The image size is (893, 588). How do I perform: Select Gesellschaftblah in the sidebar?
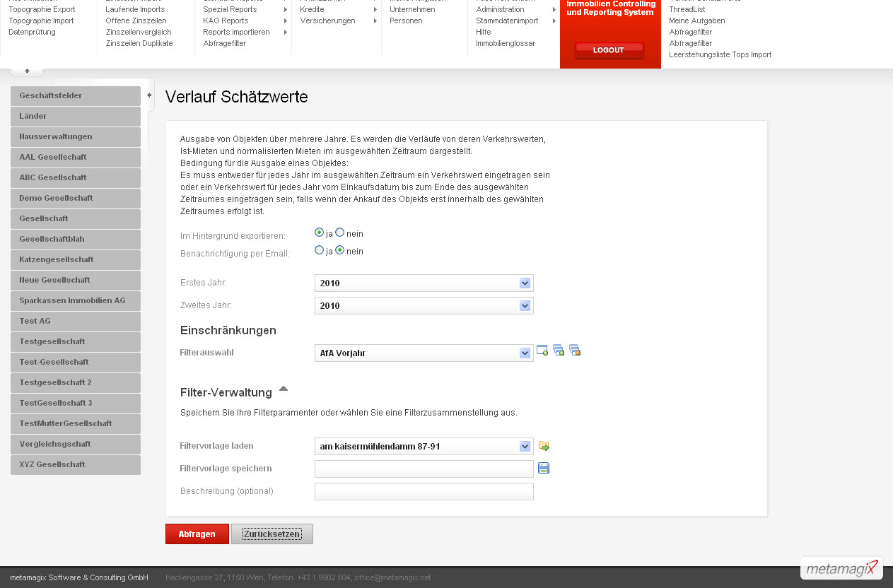coord(76,239)
